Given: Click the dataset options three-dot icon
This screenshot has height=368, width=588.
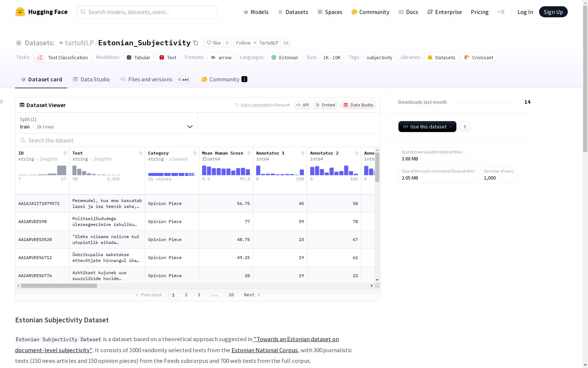Looking at the screenshot, I should coord(465,127).
